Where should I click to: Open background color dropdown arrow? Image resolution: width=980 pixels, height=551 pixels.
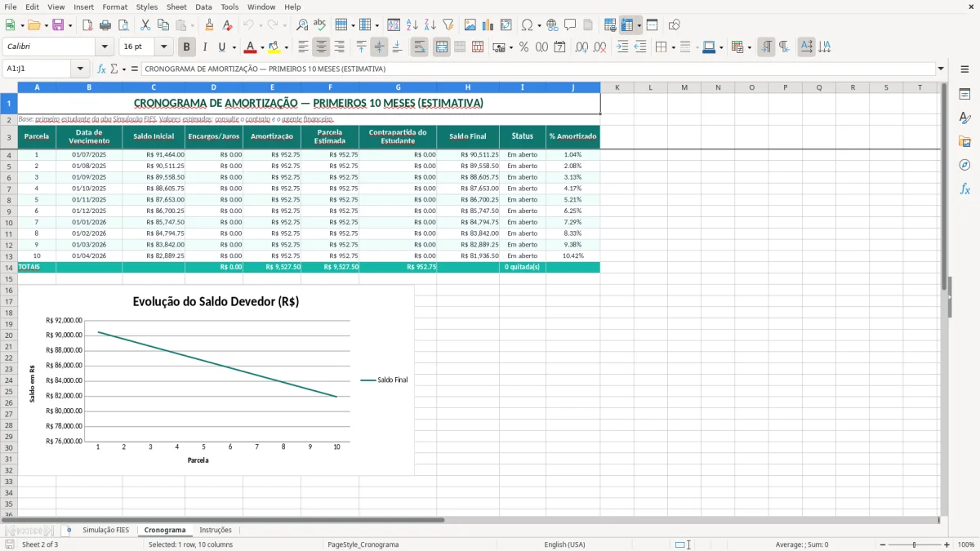pyautogui.click(x=286, y=47)
